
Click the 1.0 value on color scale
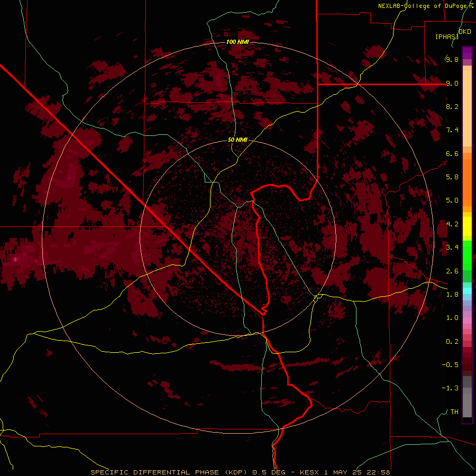[452, 317]
